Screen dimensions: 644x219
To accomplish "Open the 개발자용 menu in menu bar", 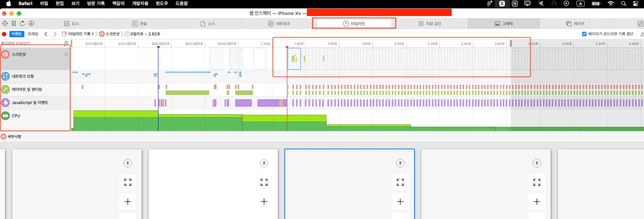I will click(140, 3).
